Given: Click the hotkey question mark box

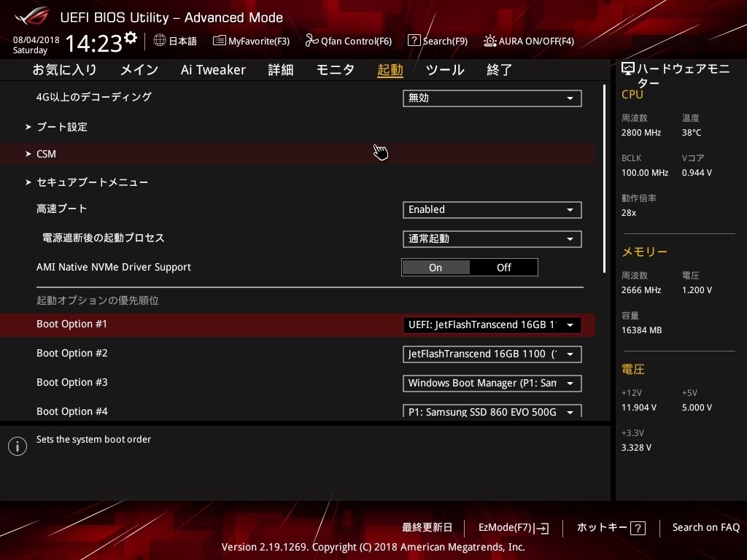Looking at the screenshot, I should coord(638,528).
